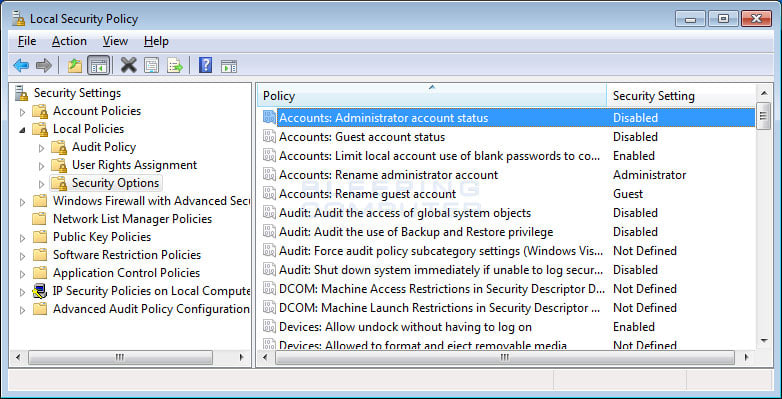Viewport: 782px width, 399px height.
Task: Select the Security Options tree item label
Action: [x=115, y=183]
